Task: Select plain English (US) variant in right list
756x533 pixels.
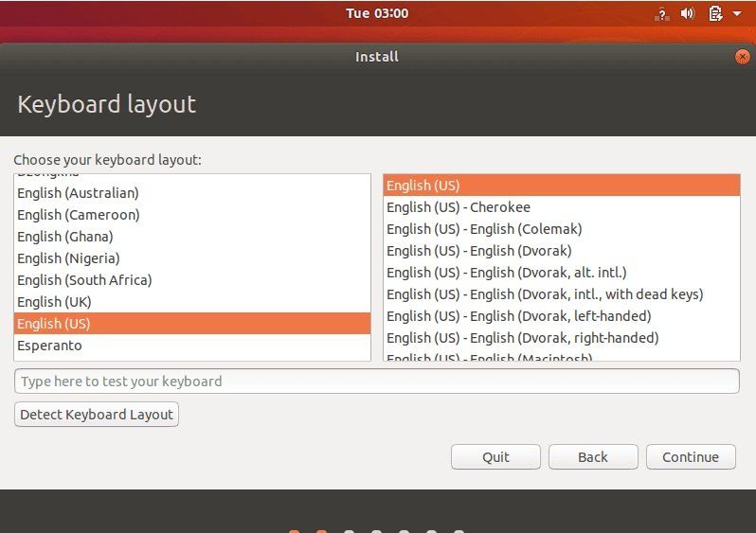Action: click(562, 185)
